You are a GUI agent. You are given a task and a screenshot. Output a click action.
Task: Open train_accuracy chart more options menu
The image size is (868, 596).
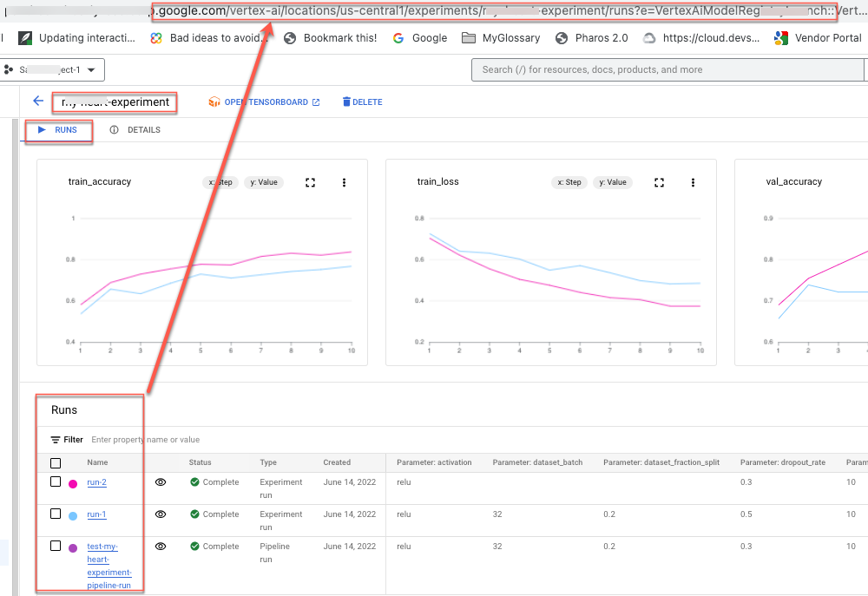[345, 182]
